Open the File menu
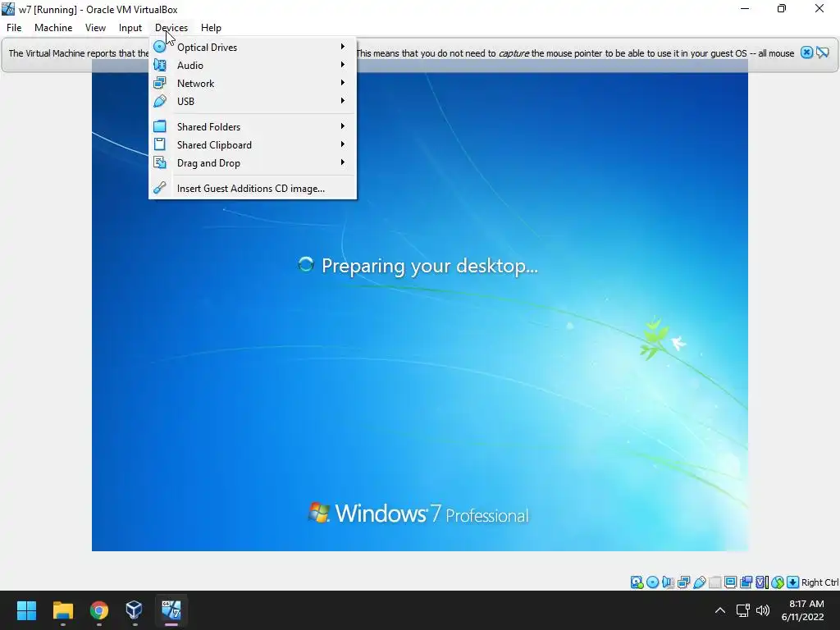Screen dimensions: 840x630 [x=14, y=28]
